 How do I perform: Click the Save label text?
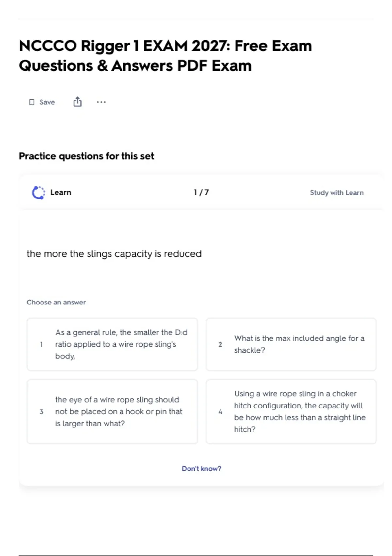tap(47, 102)
